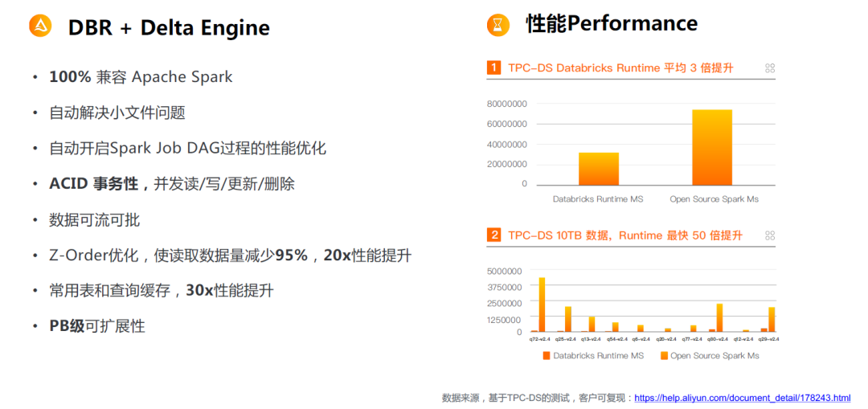The image size is (868, 409).
Task: Click the '性能Performance' heading
Action: coord(612,24)
